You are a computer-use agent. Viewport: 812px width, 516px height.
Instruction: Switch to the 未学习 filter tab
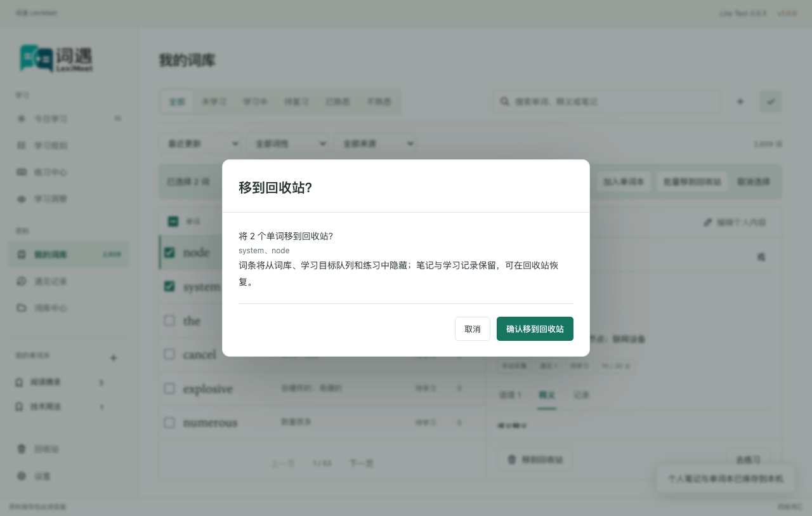click(214, 102)
